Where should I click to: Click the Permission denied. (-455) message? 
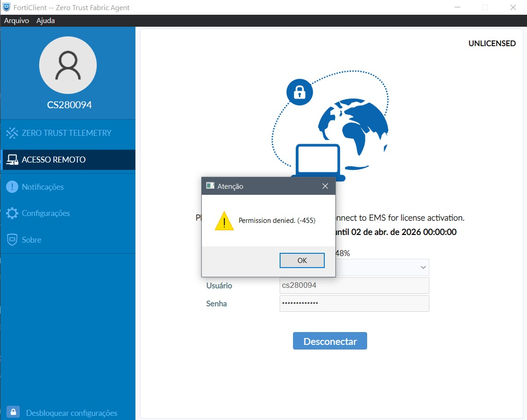[277, 221]
